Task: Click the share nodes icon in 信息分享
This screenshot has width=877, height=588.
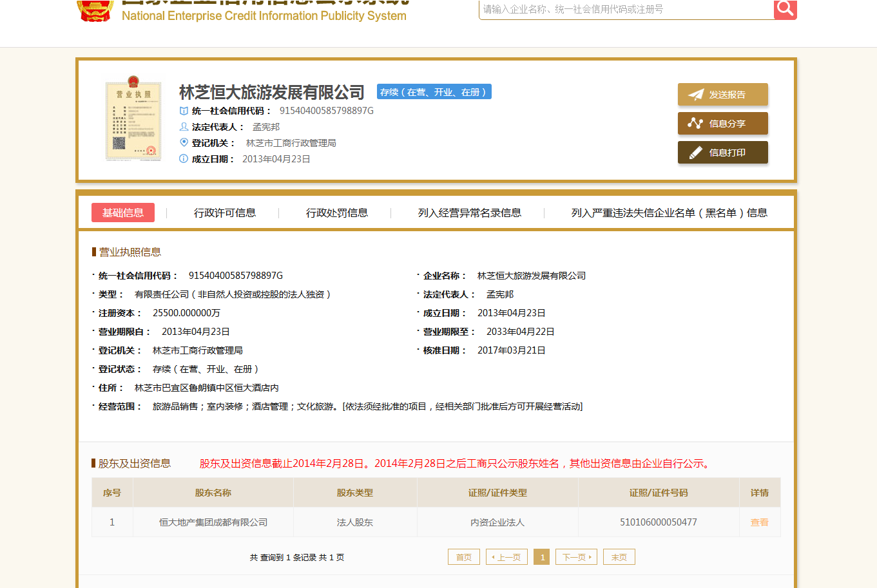Action: tap(695, 123)
